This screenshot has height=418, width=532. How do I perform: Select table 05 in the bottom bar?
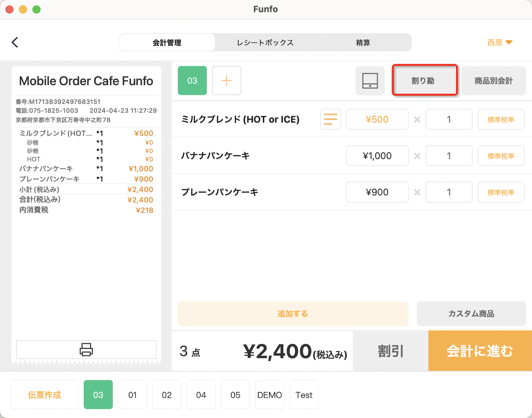coord(235,395)
